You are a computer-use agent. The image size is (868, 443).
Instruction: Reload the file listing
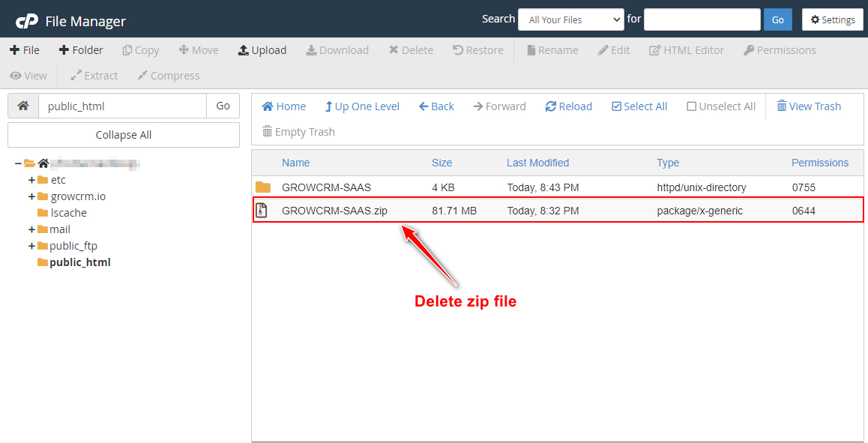click(x=568, y=106)
